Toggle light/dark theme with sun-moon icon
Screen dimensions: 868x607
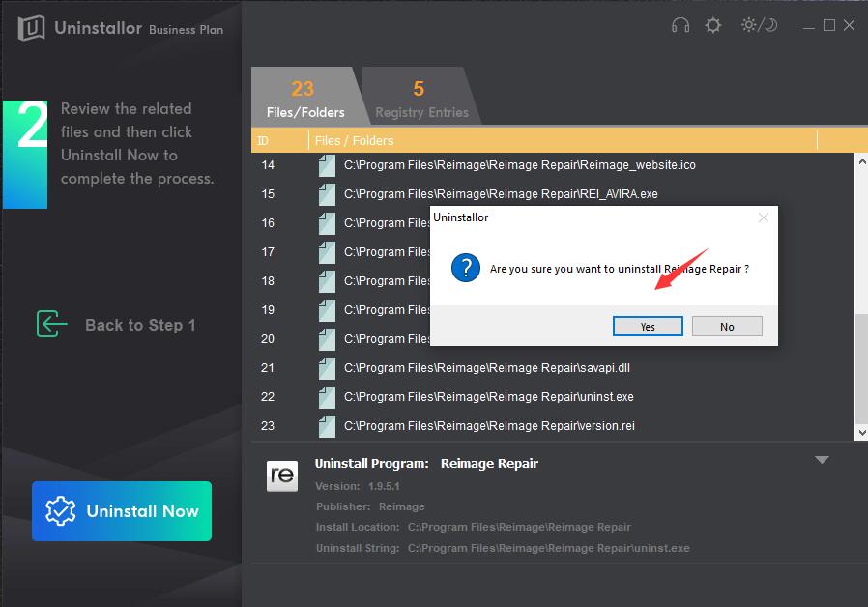759,25
